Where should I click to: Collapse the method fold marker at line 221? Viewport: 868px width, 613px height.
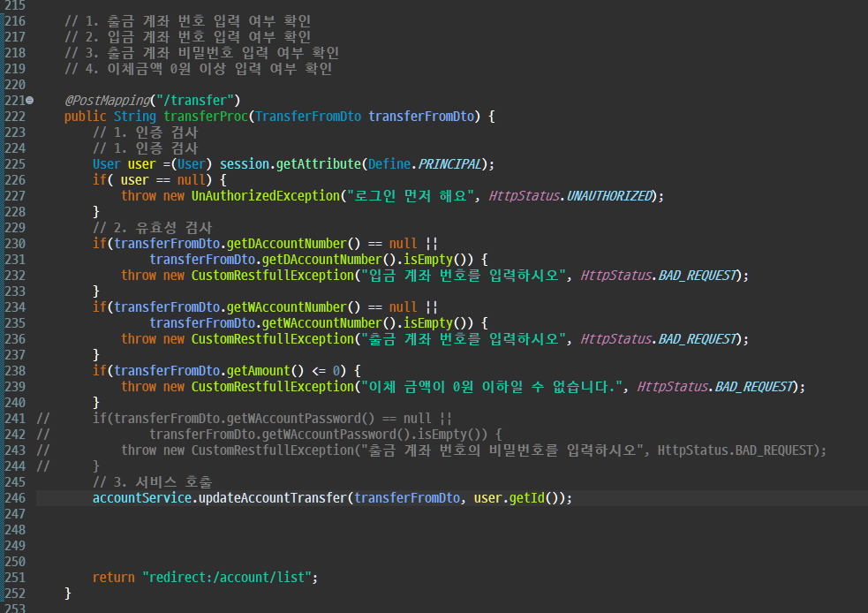pyautogui.click(x=30, y=100)
